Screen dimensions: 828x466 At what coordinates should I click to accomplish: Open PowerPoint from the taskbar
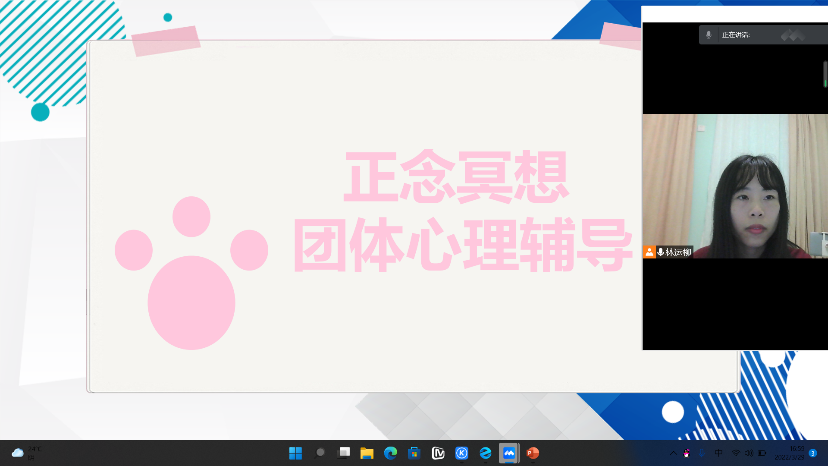point(533,453)
